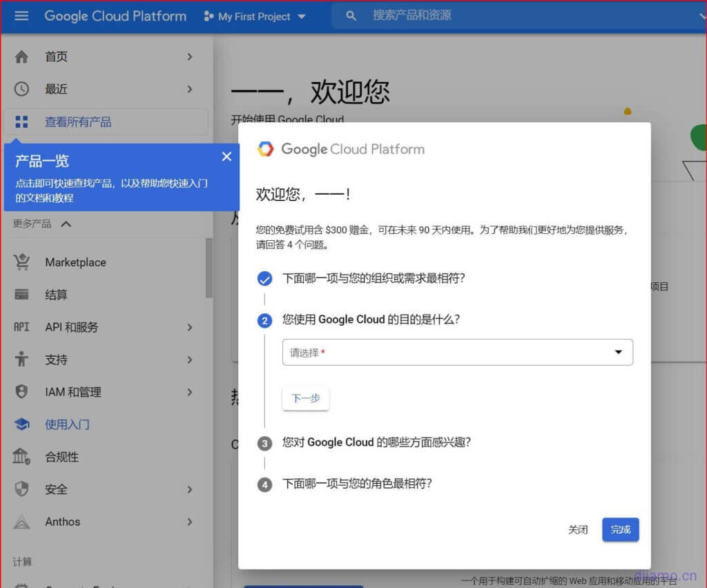The image size is (707, 588).
Task: Click the 结算 billing card icon
Action: click(x=21, y=295)
